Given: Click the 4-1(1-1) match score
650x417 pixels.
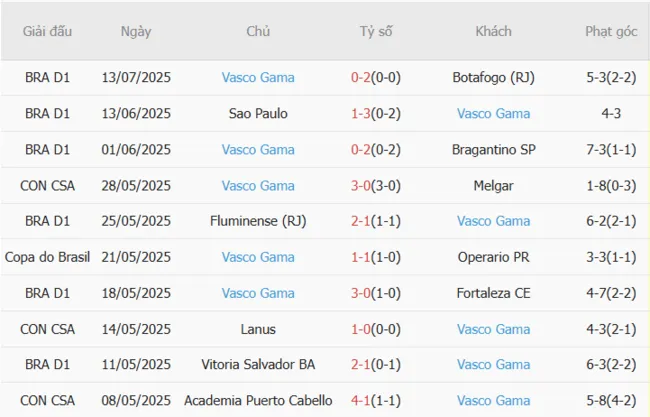Looking at the screenshot, I should [376, 401].
